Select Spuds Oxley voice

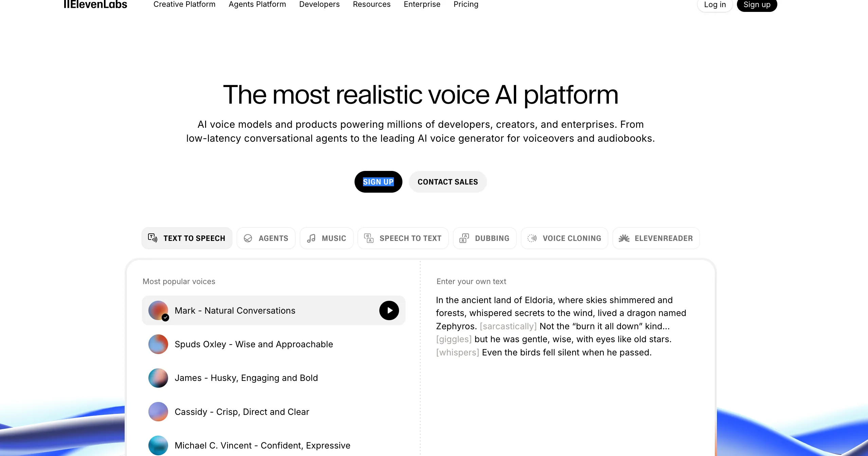pyautogui.click(x=253, y=344)
